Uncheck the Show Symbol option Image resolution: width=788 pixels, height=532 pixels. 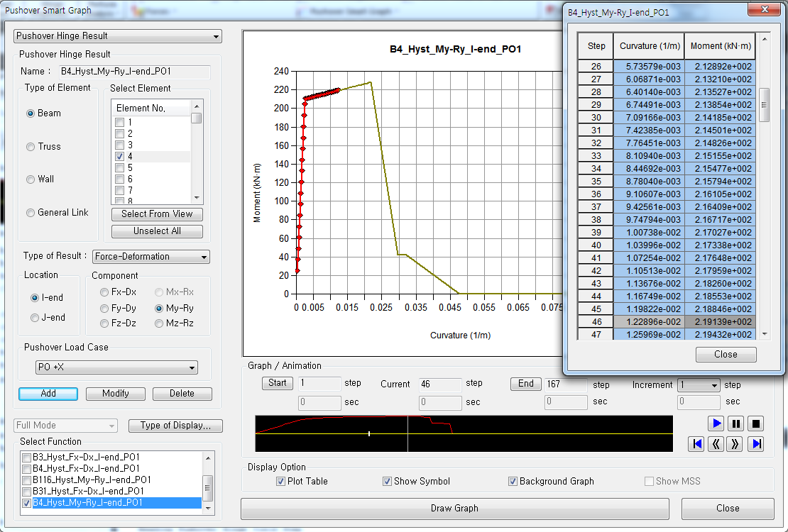point(387,481)
